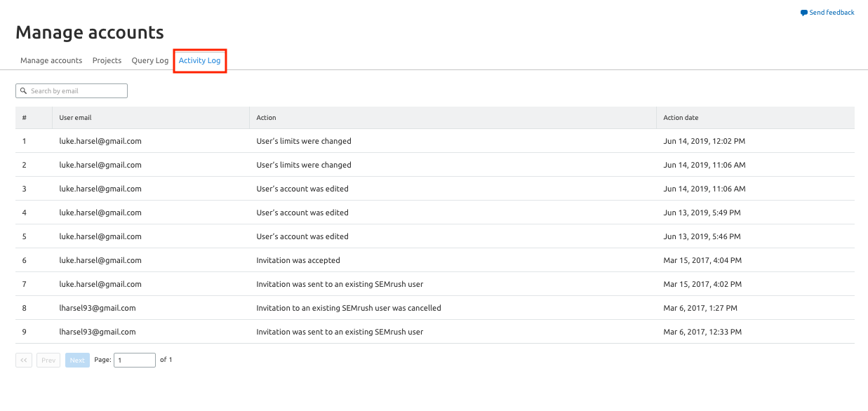The height and width of the screenshot is (411, 868).
Task: Click lharsel93@gmail.com in row 8
Action: (98, 308)
